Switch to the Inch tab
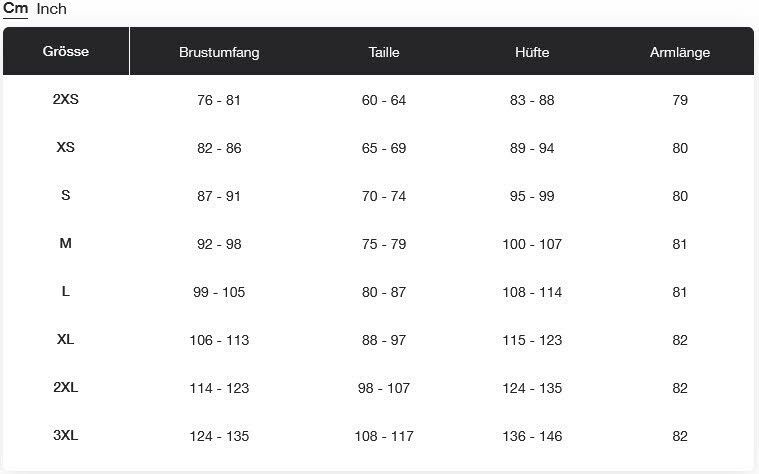The width and height of the screenshot is (759, 474). click(51, 9)
